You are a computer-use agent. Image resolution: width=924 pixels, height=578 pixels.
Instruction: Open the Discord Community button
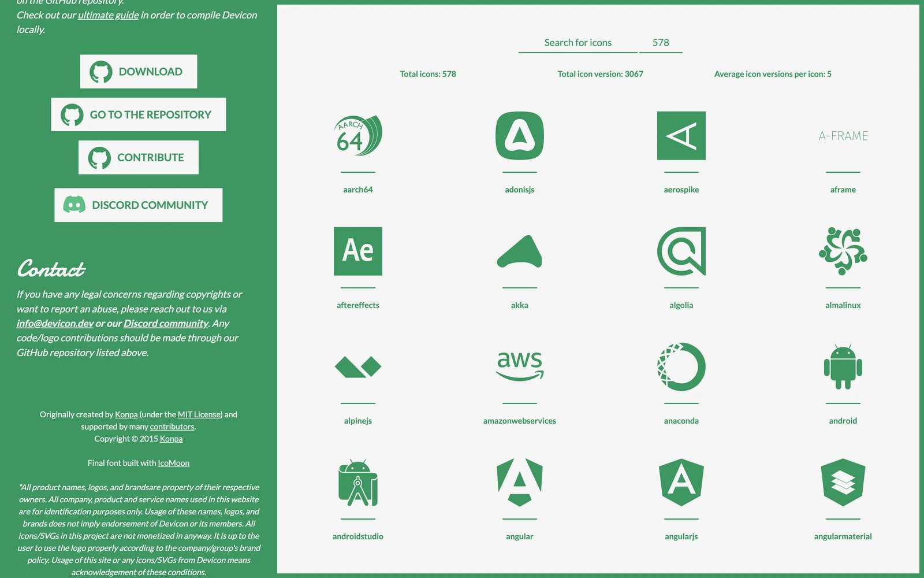(139, 205)
